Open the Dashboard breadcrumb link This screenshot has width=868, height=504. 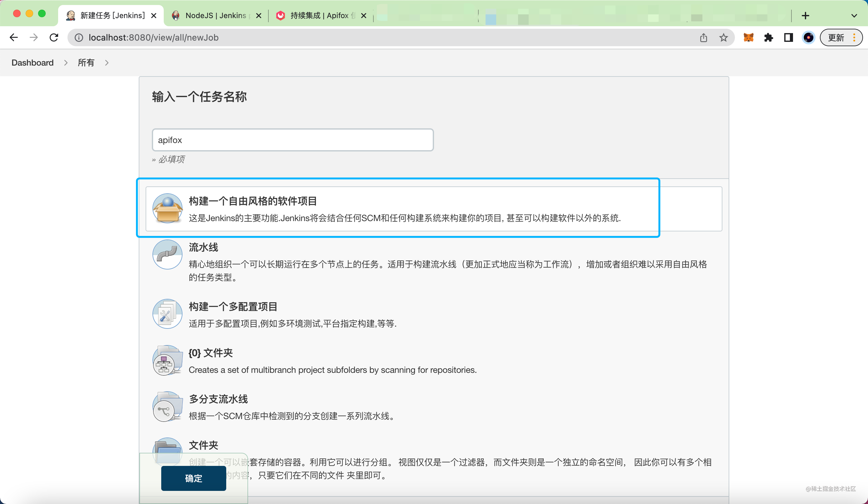(32, 63)
